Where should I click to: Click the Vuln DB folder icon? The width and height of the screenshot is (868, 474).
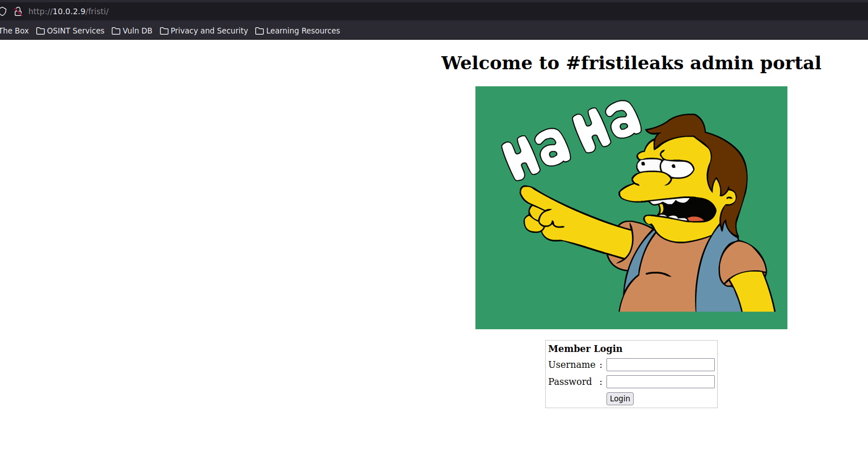pos(116,31)
